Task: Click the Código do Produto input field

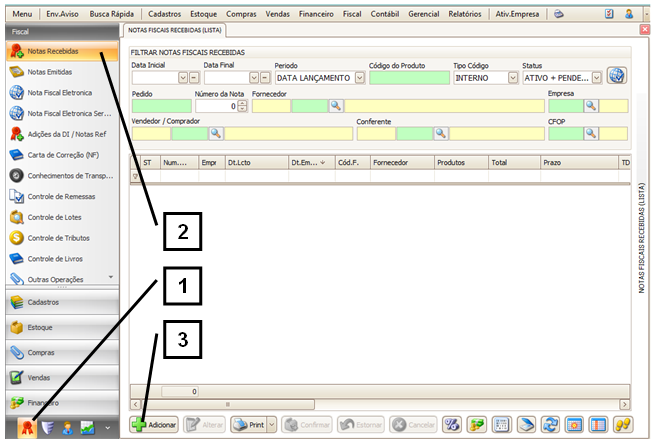Action: [x=408, y=77]
